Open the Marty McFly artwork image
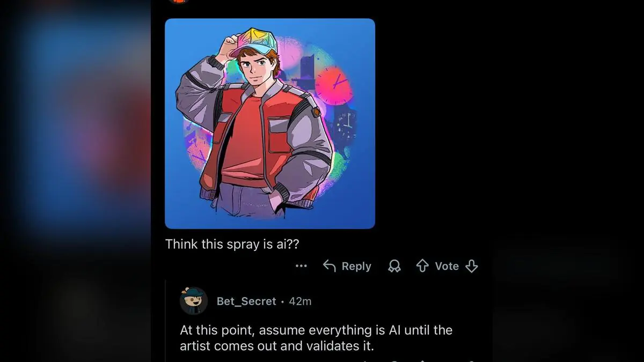644x362 pixels. point(270,123)
